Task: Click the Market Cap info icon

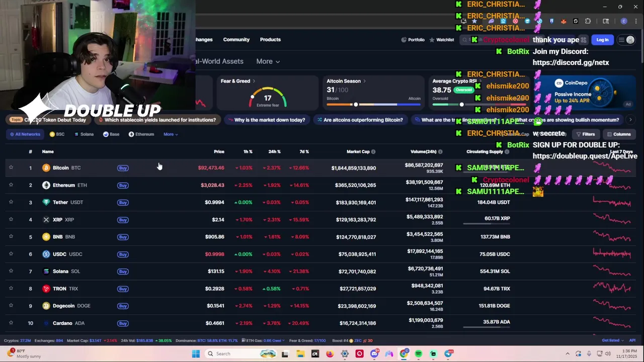Action: 373,151
